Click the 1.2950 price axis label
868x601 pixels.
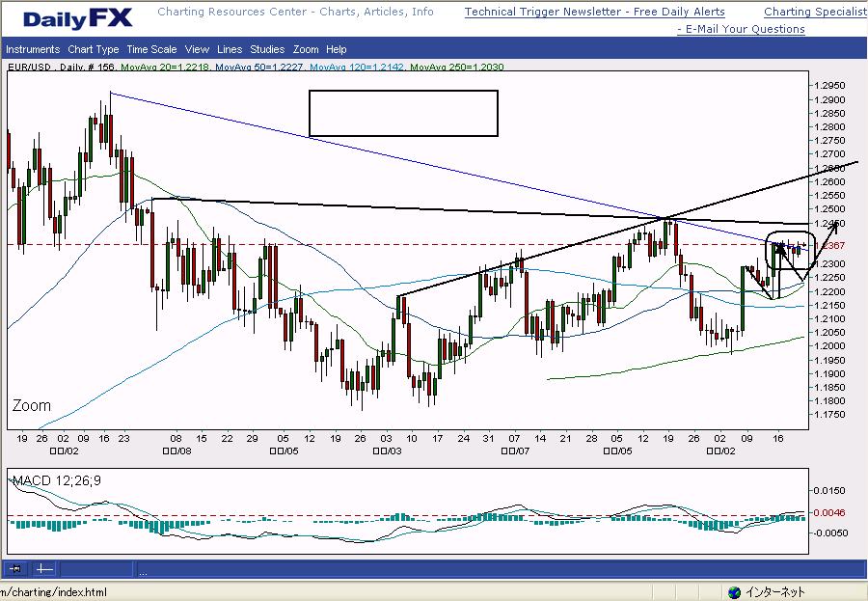tap(829, 85)
